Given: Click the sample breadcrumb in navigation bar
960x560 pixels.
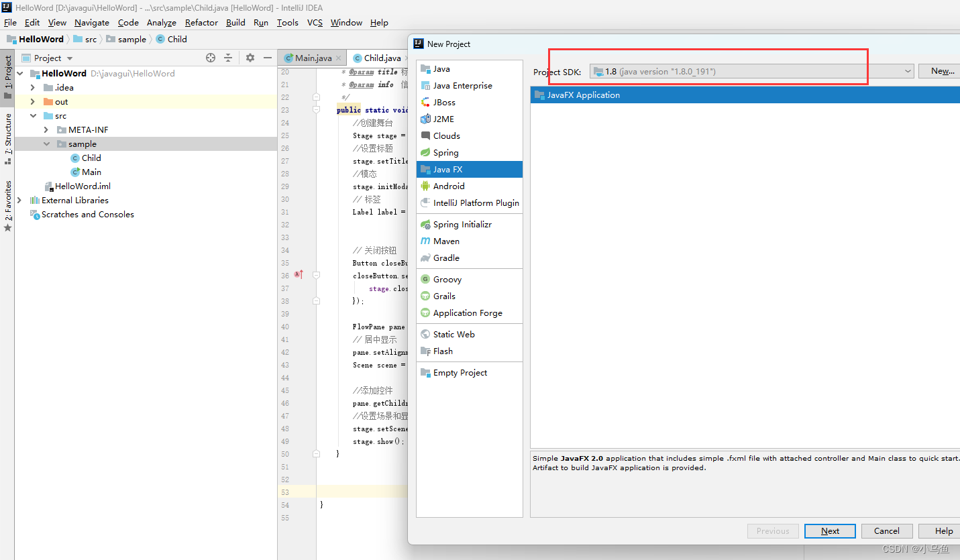Looking at the screenshot, I should (126, 40).
